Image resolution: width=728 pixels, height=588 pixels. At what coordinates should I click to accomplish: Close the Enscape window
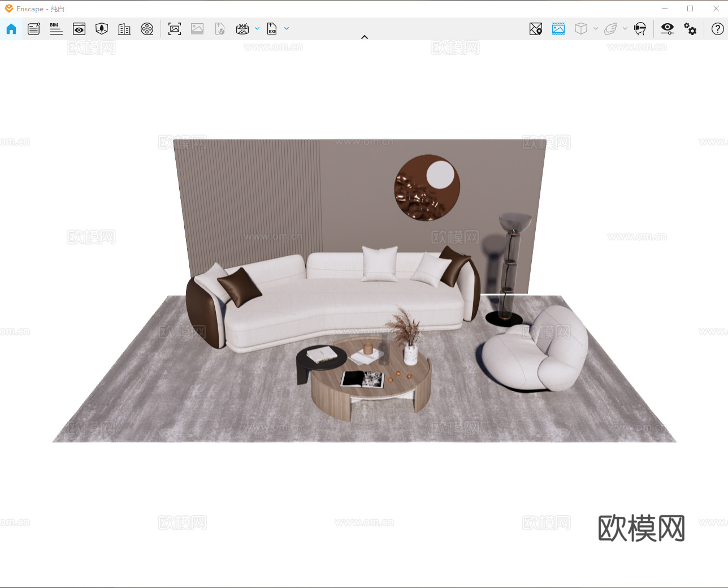point(716,8)
